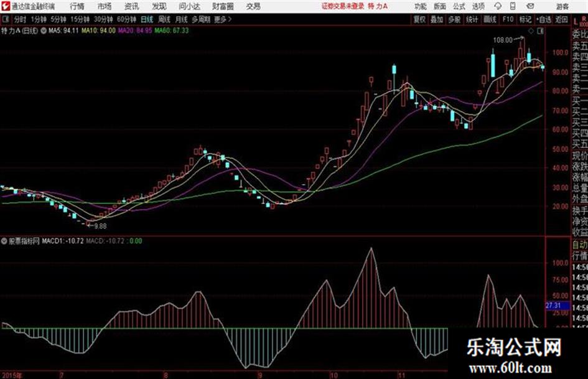Open 功能 menu
The image size is (588, 379).
(x=421, y=6)
